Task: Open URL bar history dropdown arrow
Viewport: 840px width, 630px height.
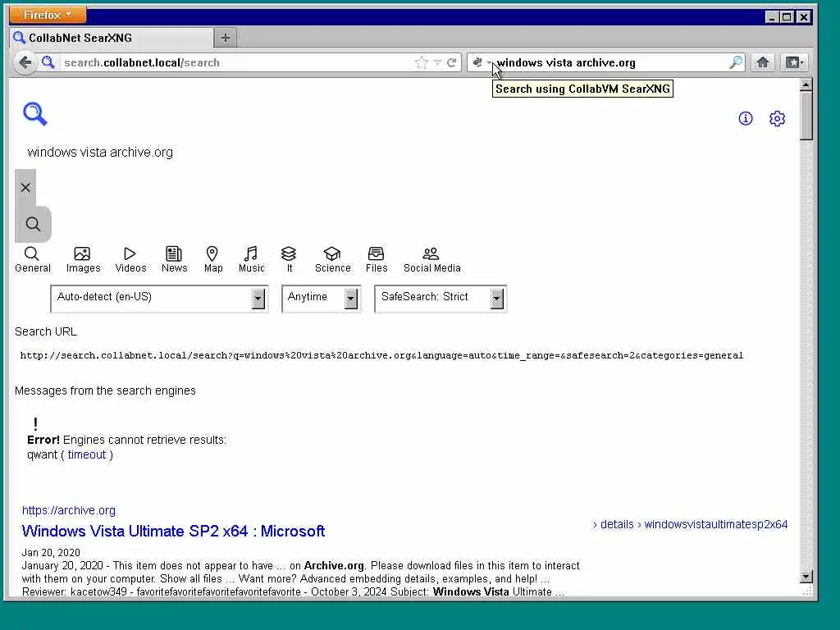Action: point(437,62)
